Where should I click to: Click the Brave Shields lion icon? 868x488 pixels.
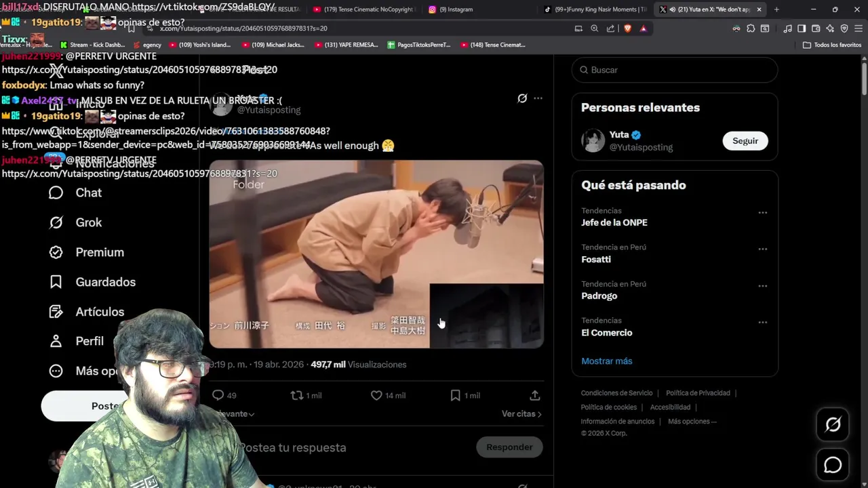[x=627, y=28]
